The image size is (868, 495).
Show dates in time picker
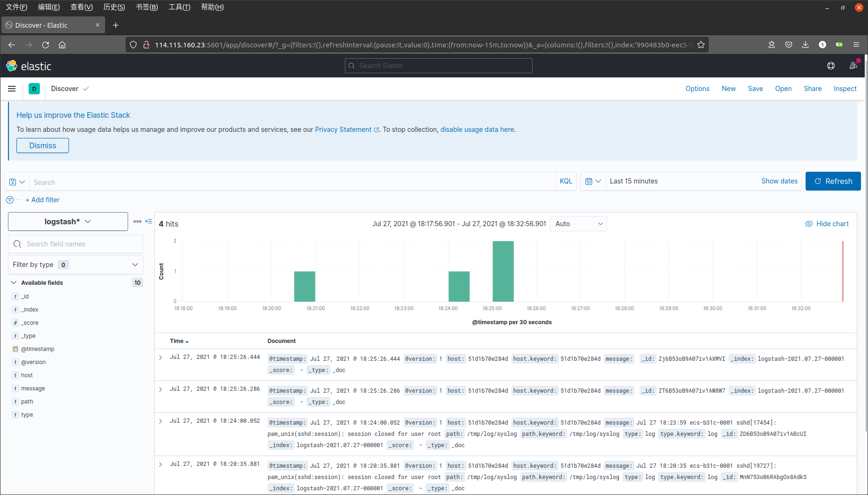coord(779,181)
